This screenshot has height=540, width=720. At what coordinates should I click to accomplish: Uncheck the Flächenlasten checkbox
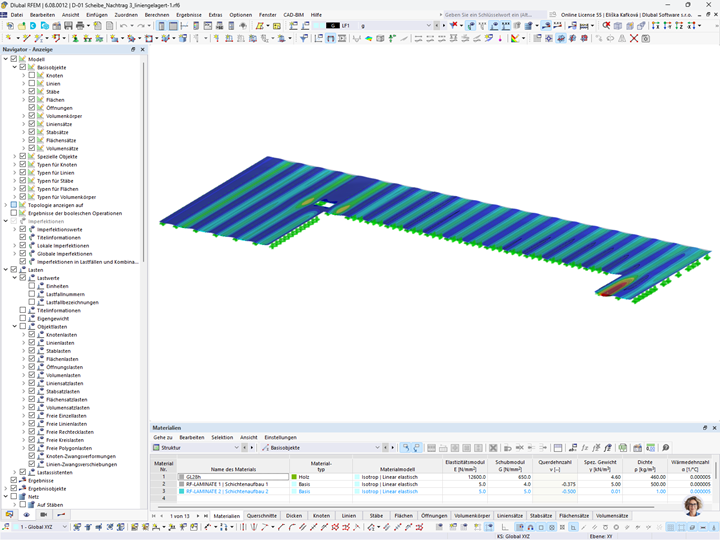pyautogui.click(x=32, y=359)
